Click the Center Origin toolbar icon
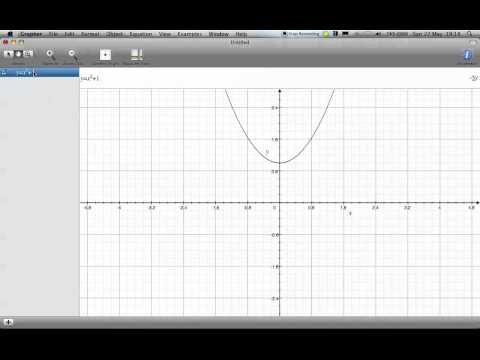480x360 pixels. [105, 54]
